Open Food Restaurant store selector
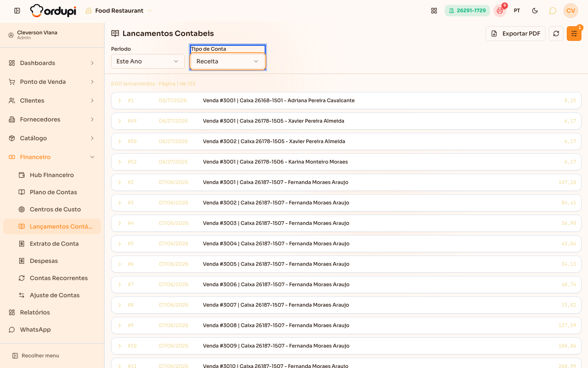 [x=119, y=11]
